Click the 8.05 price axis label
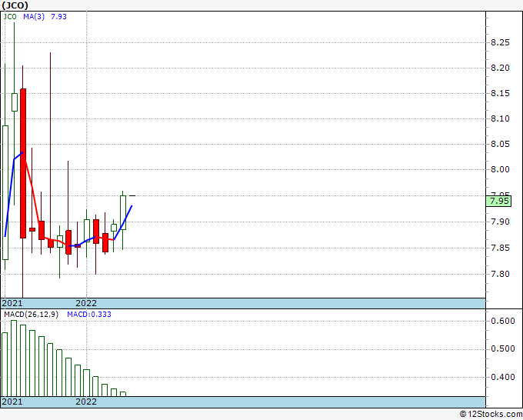 pyautogui.click(x=500, y=144)
